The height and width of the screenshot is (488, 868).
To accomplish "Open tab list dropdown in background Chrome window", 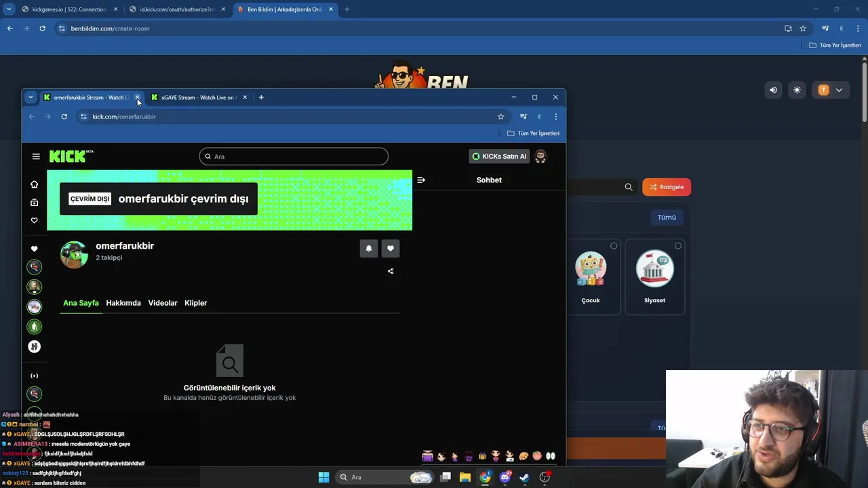I will point(9,9).
